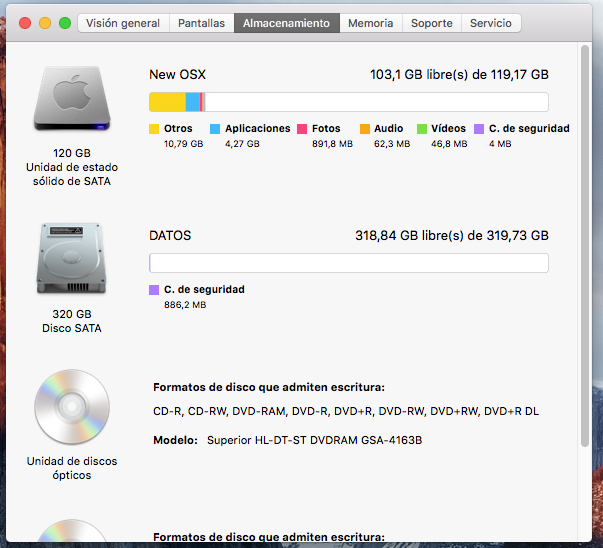Click the '62,3 MB' value
Viewport: 603px width, 548px height.
[x=392, y=144]
